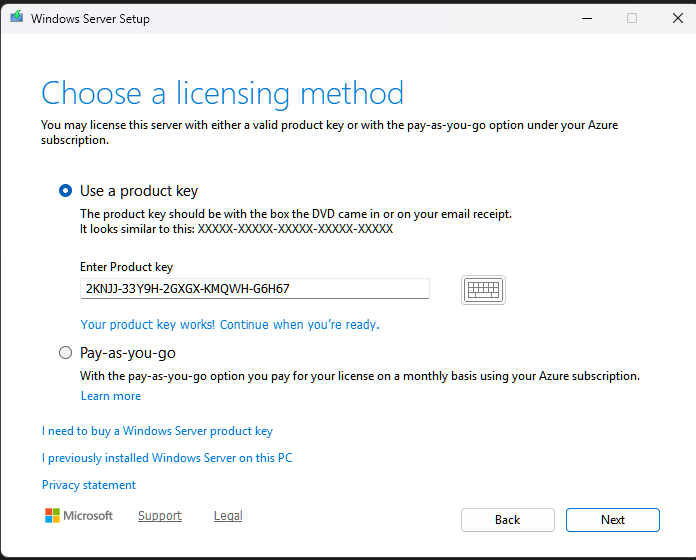Open the Support link in footer
This screenshot has height=560, width=696.
pyautogui.click(x=160, y=516)
